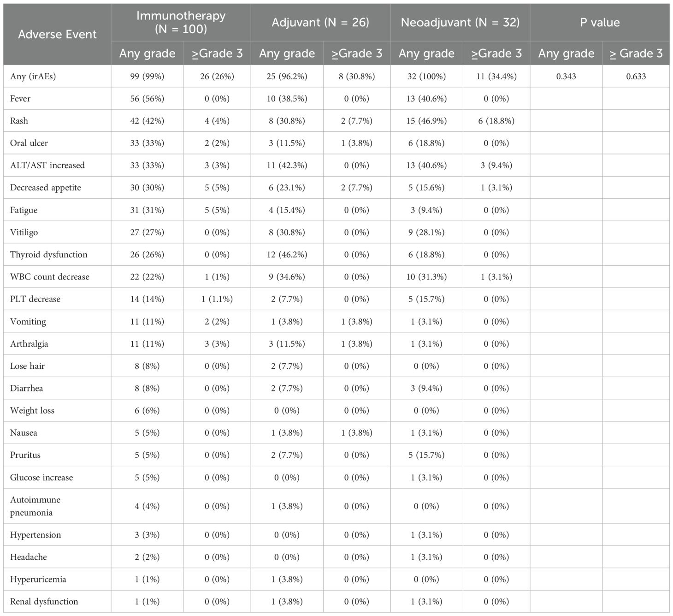
Task: Click the 'Adverse Event' column header
Action: point(57,34)
